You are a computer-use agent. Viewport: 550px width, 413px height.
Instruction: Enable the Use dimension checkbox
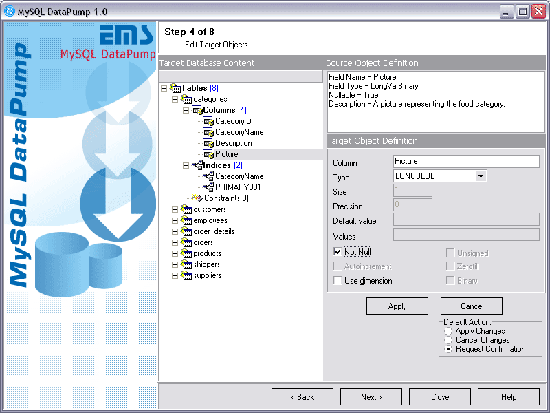337,281
